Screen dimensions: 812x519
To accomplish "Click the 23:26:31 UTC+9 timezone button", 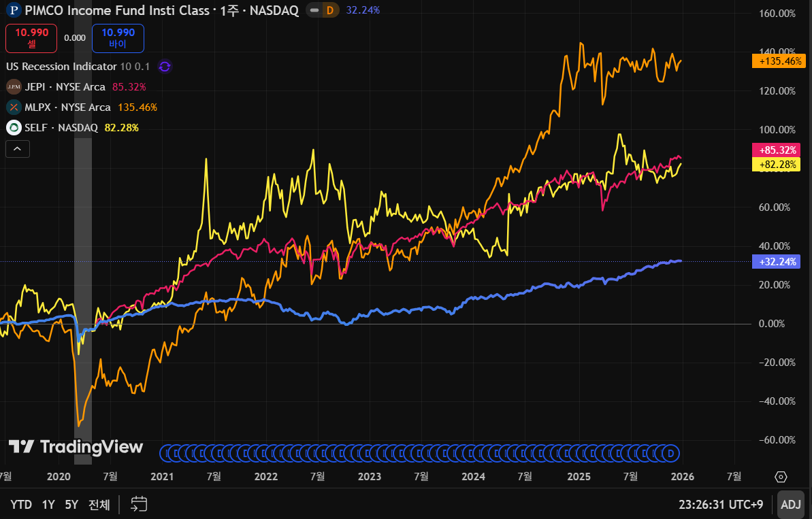I will [721, 505].
